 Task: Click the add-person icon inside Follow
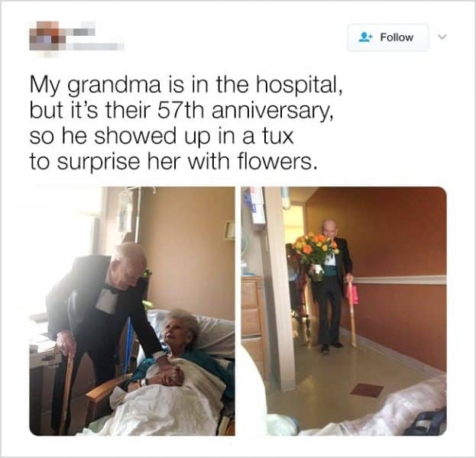click(x=365, y=37)
